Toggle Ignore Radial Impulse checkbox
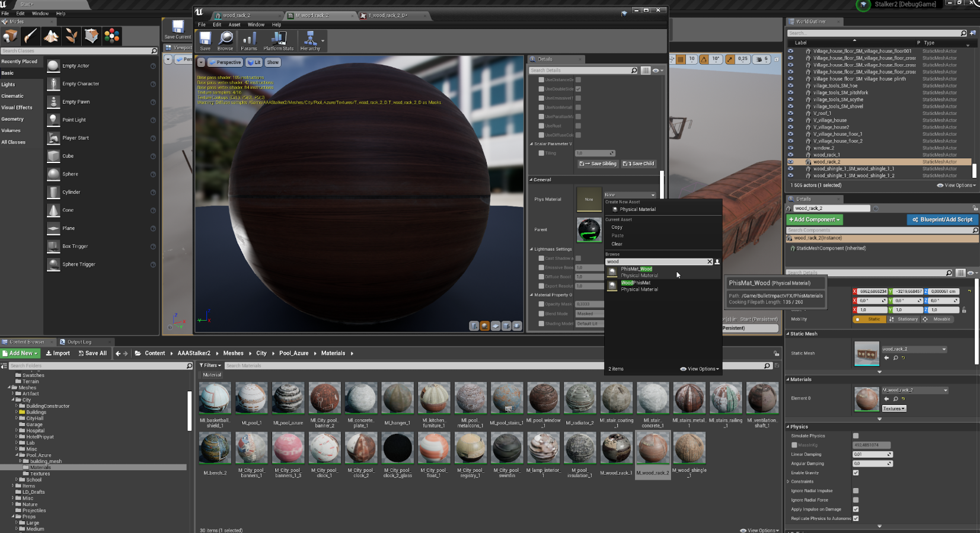The height and width of the screenshot is (533, 980). pyautogui.click(x=855, y=491)
